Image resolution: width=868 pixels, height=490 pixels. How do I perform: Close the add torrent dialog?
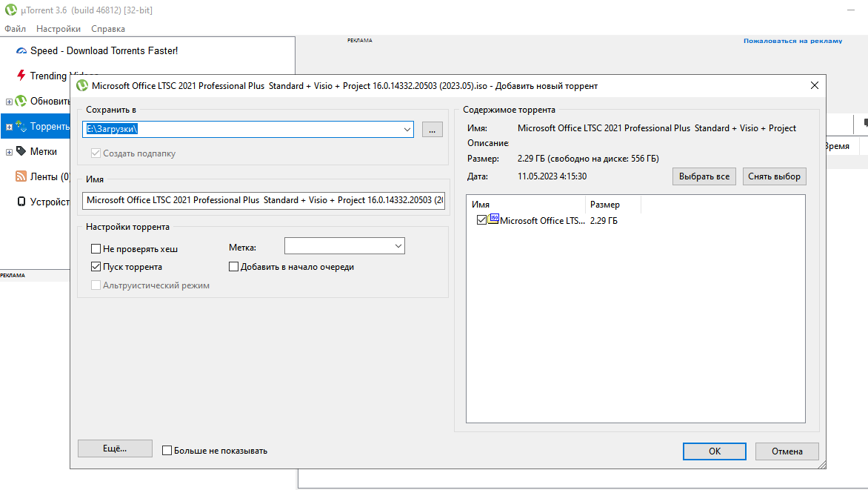point(814,85)
